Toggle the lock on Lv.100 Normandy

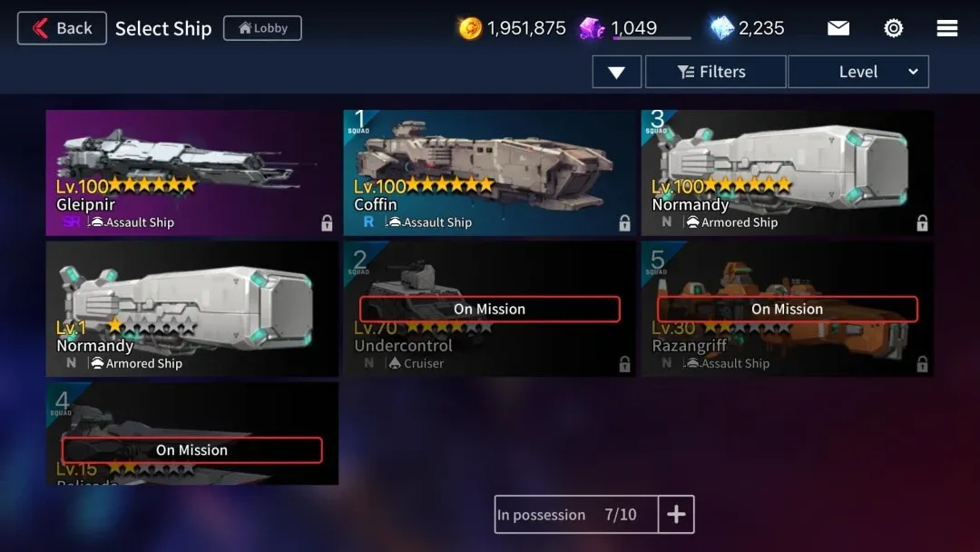(x=922, y=222)
